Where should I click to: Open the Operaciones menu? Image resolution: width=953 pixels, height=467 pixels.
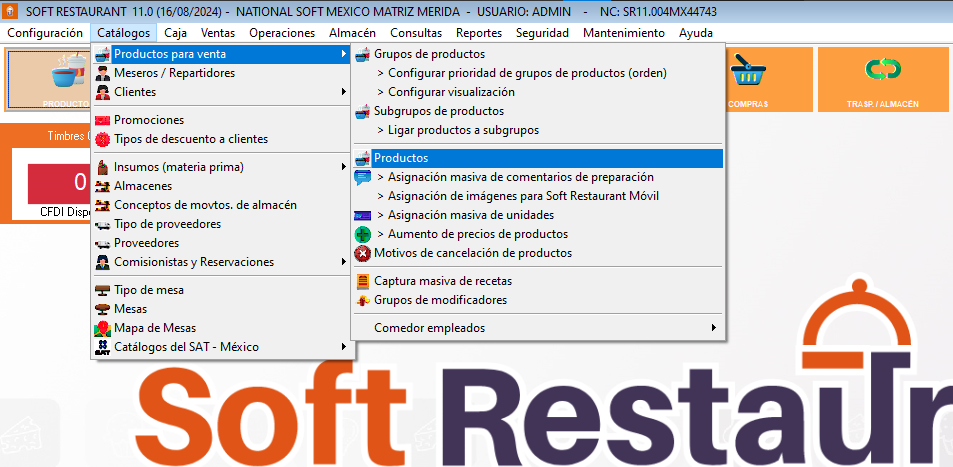(282, 33)
